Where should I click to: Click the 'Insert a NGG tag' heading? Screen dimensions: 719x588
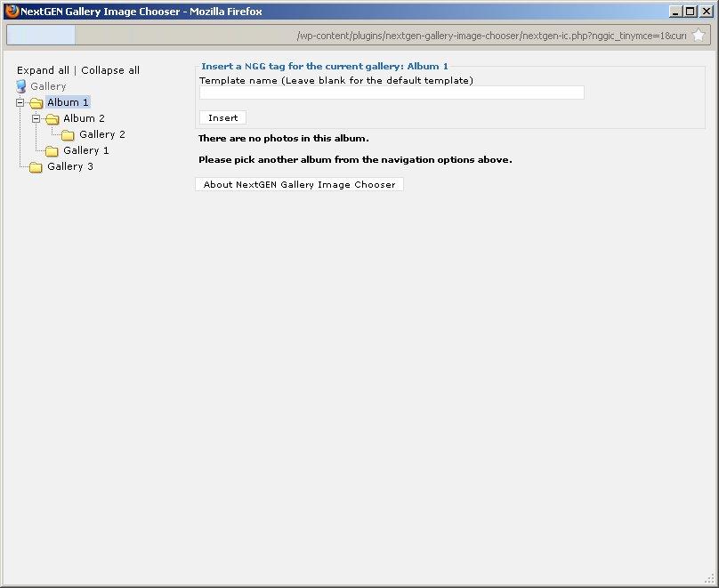pos(325,67)
